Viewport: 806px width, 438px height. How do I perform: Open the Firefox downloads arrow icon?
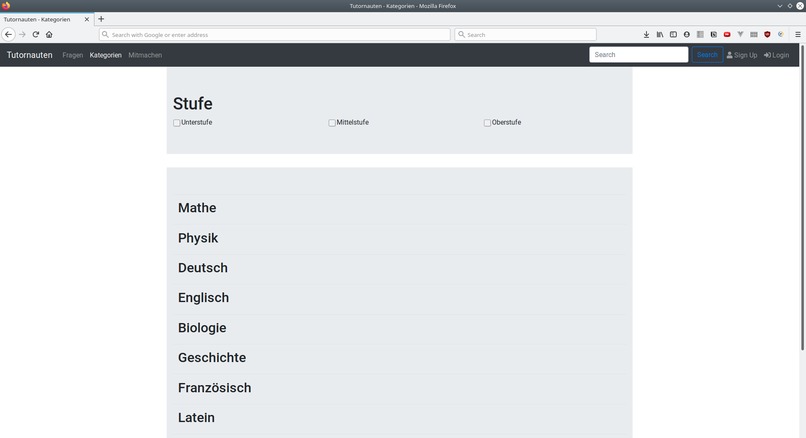646,34
